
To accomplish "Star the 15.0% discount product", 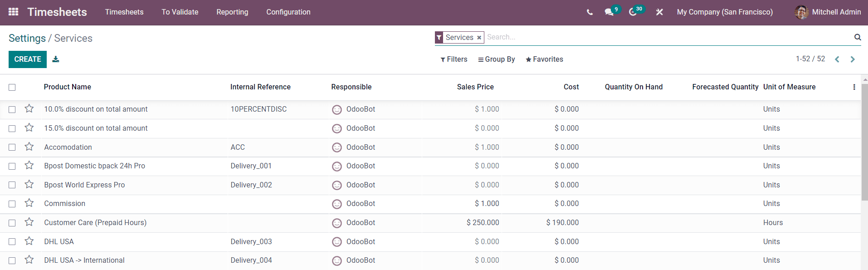I will click(29, 128).
